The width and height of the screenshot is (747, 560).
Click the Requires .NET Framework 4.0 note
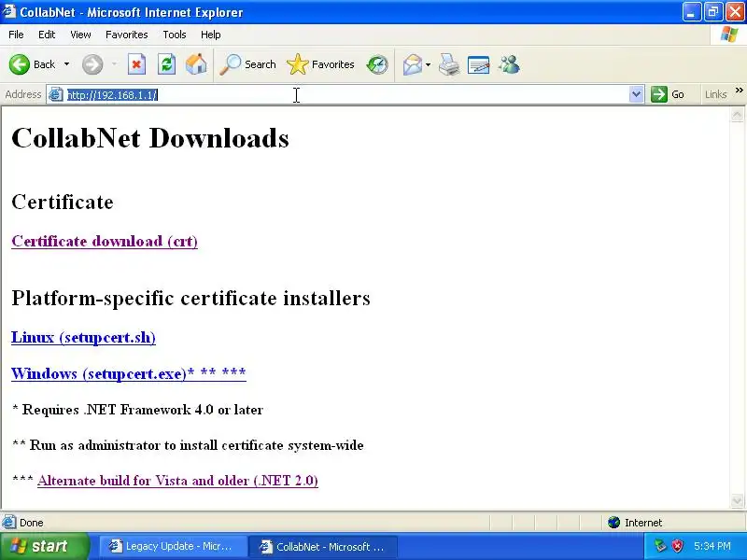[x=137, y=410]
